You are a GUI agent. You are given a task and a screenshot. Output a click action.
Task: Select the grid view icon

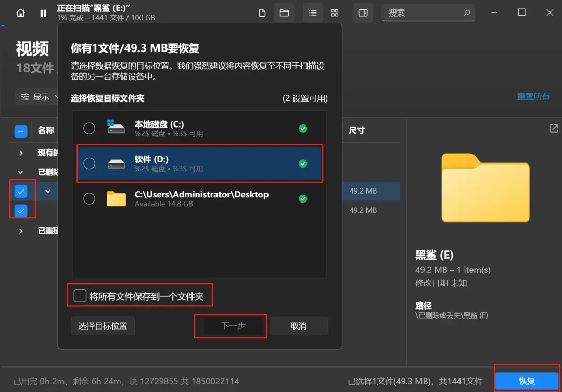[335, 12]
